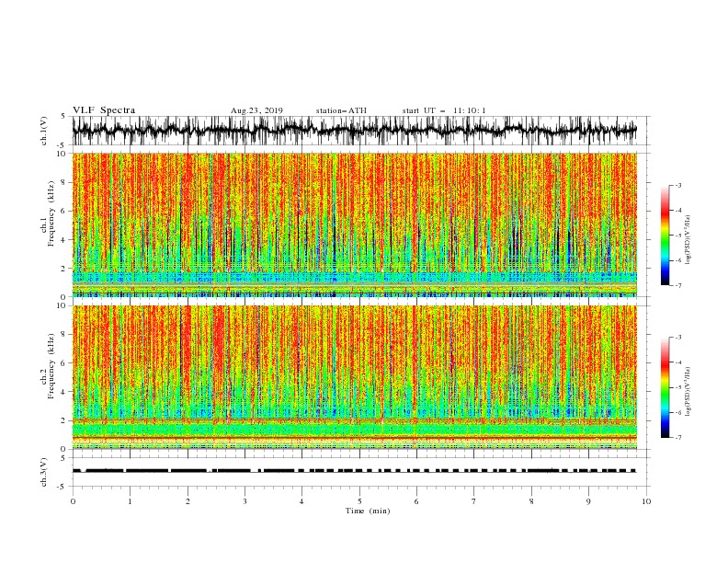Click the "1" tick on time axis
Viewport: 728px width, 563px height.
click(x=130, y=501)
